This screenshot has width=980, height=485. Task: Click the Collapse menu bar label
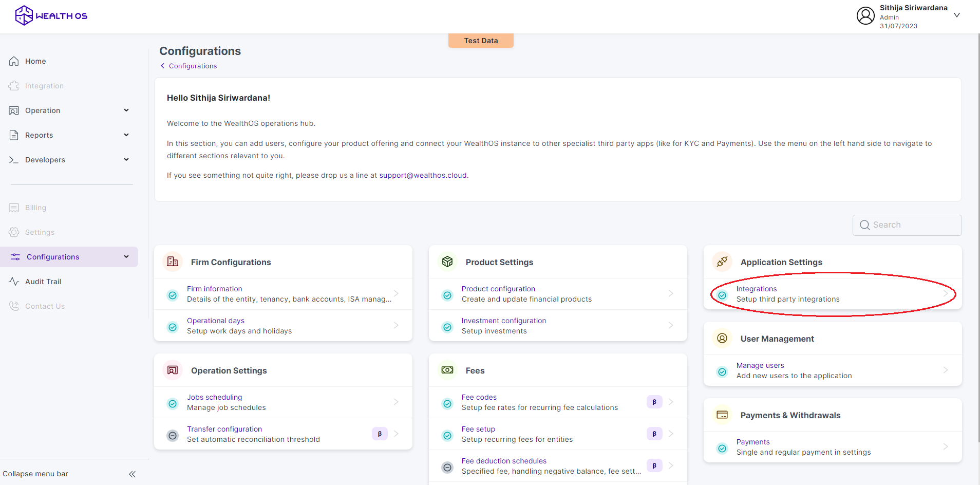35,474
